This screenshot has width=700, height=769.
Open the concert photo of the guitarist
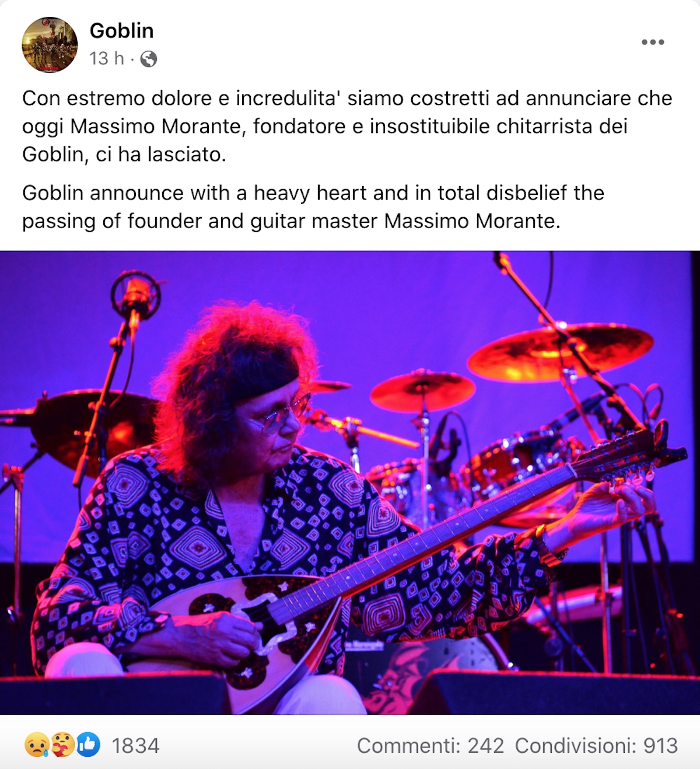tap(350, 483)
